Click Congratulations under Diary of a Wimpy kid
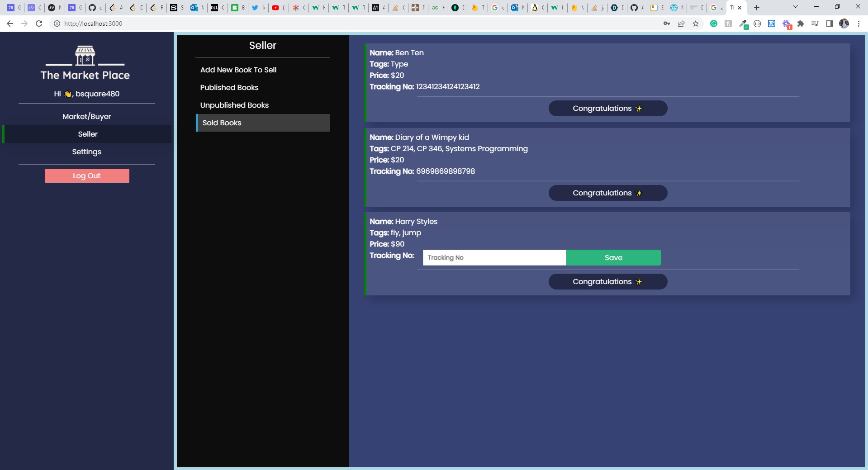Viewport: 868px width, 470px height. click(x=608, y=193)
